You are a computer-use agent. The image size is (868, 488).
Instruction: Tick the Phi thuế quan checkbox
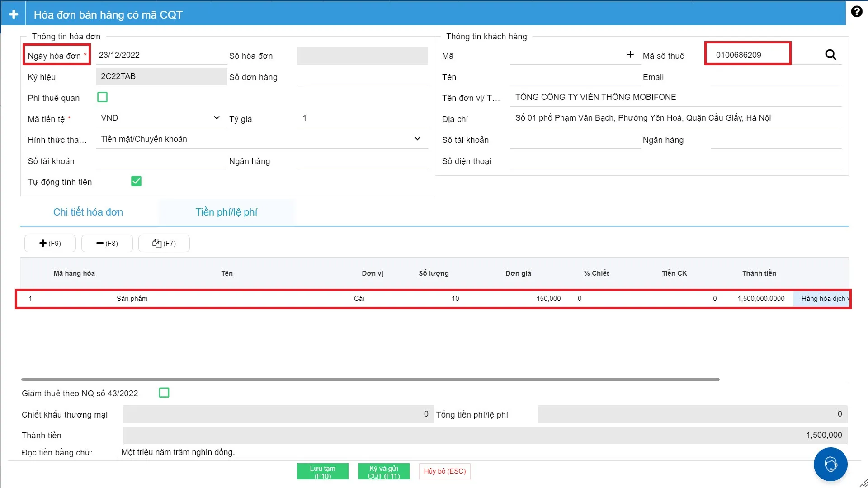coord(103,97)
